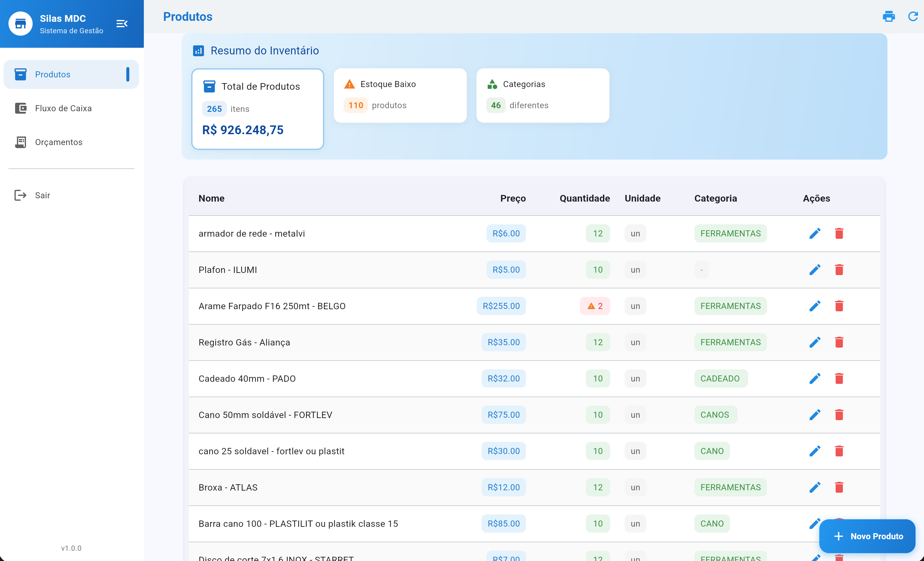924x561 pixels.
Task: Edit Arame Farpado F16 250mt product
Action: pos(815,306)
